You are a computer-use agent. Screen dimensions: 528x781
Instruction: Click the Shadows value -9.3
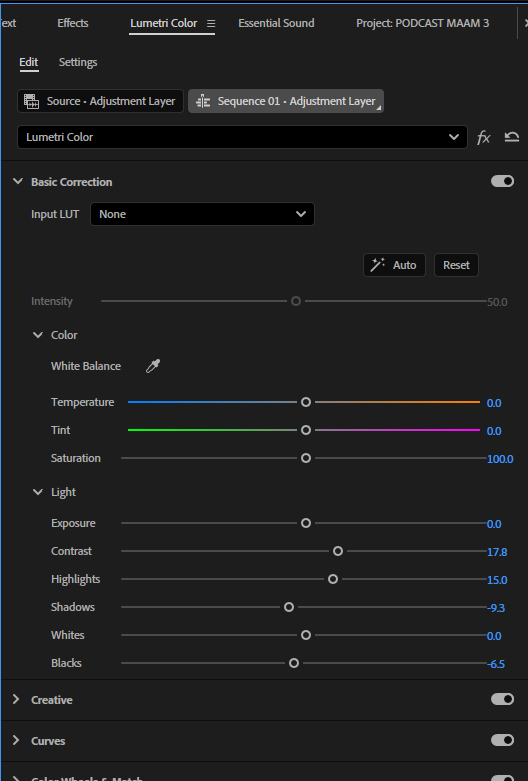[496, 608]
